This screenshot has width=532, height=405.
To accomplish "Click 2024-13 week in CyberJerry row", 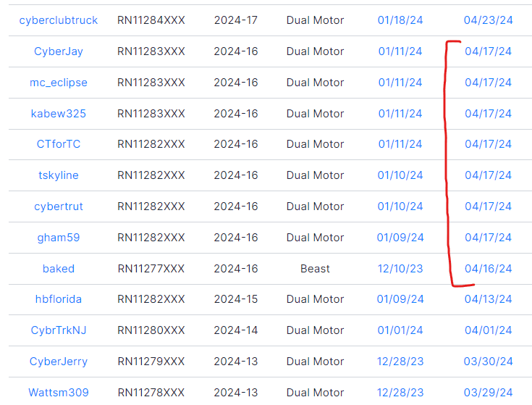I will tap(236, 362).
